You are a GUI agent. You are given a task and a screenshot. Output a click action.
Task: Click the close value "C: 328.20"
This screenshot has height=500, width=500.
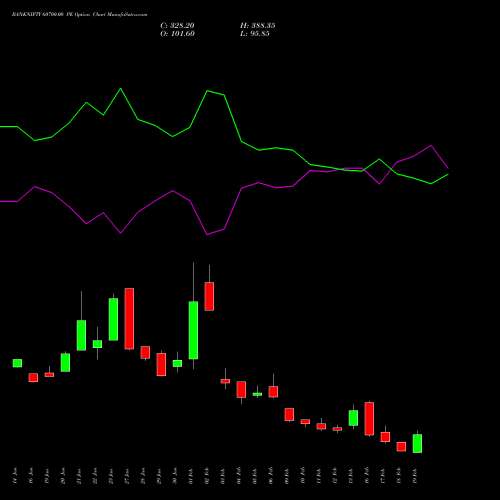click(177, 26)
